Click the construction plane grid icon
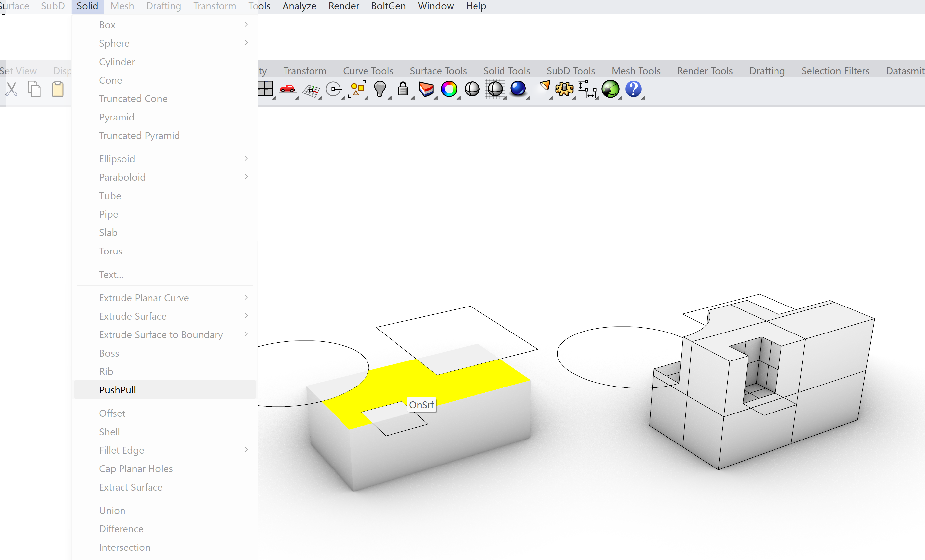This screenshot has width=925, height=560. tap(311, 90)
